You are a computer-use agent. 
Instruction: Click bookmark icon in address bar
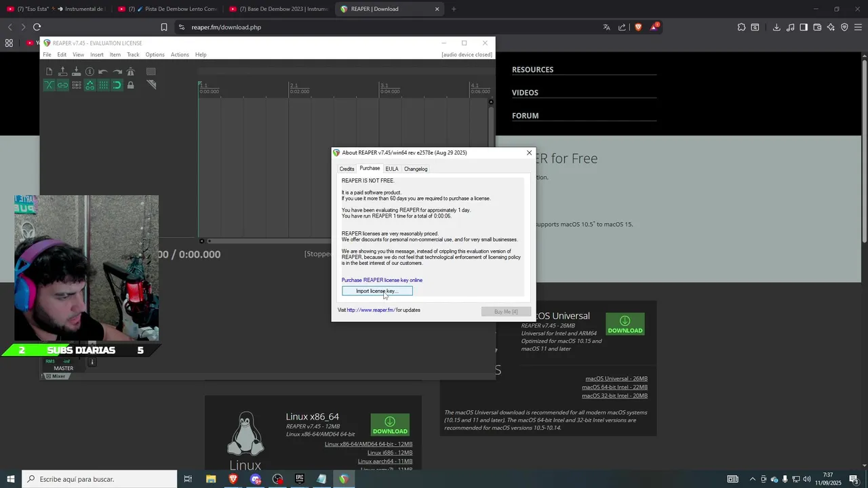[163, 27]
